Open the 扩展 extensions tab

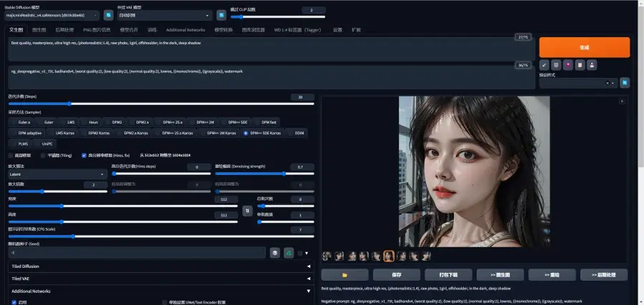coord(356,30)
